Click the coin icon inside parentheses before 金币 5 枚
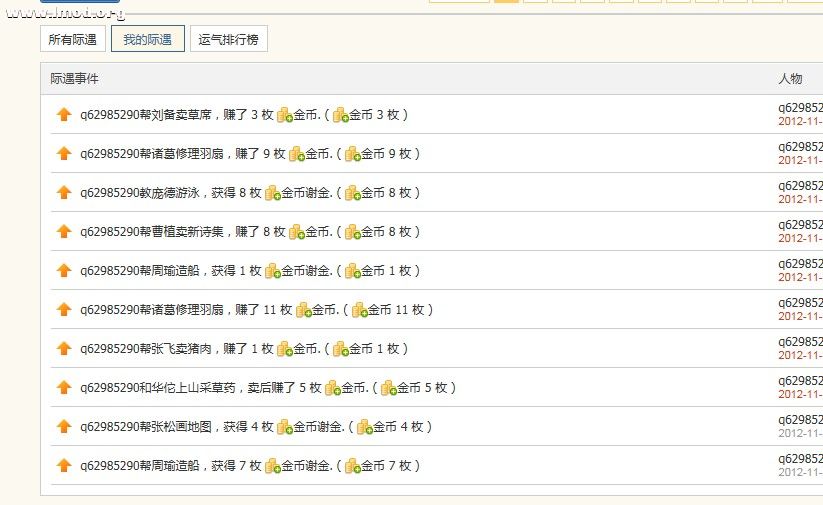Viewport: 823px width, 505px height. (388, 388)
